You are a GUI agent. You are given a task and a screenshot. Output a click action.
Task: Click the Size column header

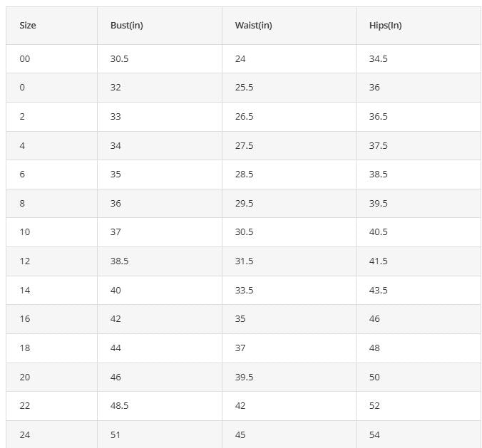28,26
